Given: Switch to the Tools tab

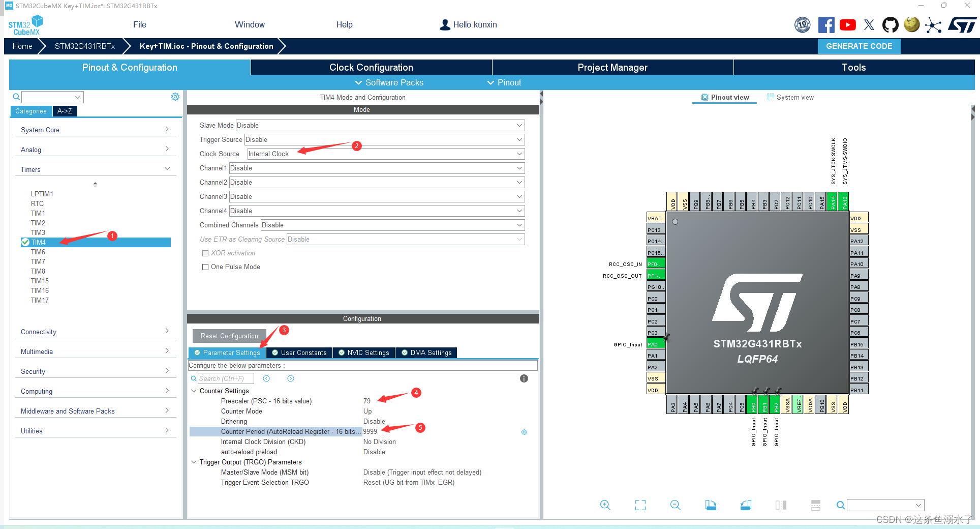Looking at the screenshot, I should point(854,67).
